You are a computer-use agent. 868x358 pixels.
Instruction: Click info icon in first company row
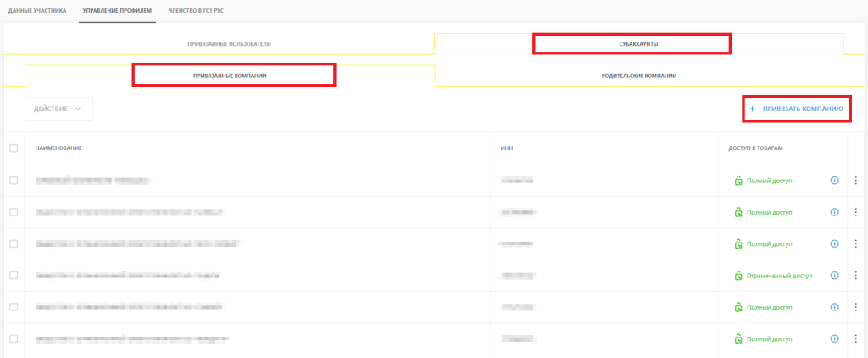click(835, 181)
